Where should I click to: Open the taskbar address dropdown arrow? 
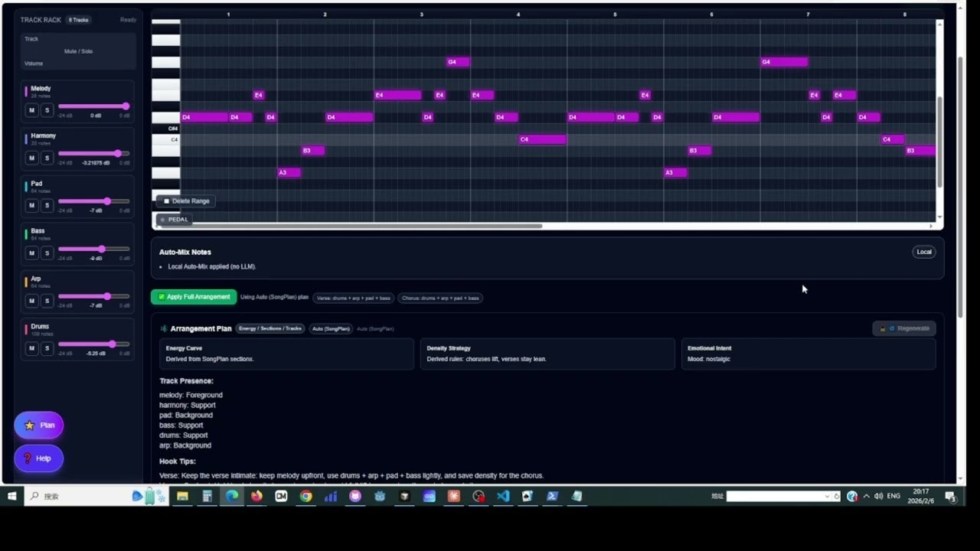click(827, 496)
